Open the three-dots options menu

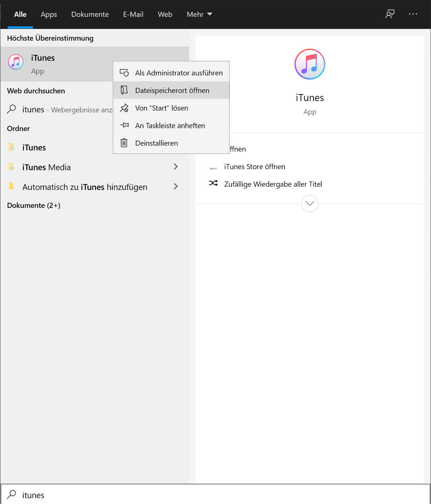point(413,14)
